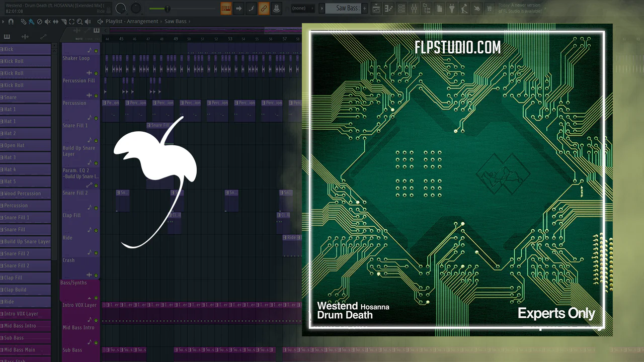644x362 pixels.
Task: Click the countdown arrow toolbar icon
Action: pos(239,8)
